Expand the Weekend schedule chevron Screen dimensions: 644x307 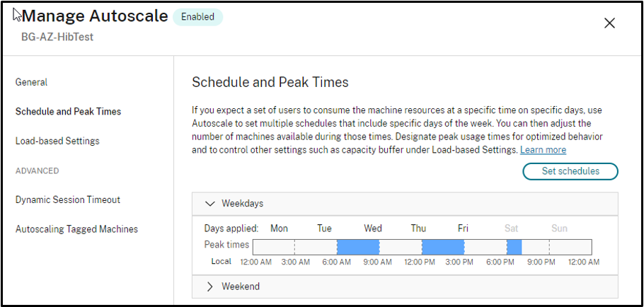click(209, 286)
